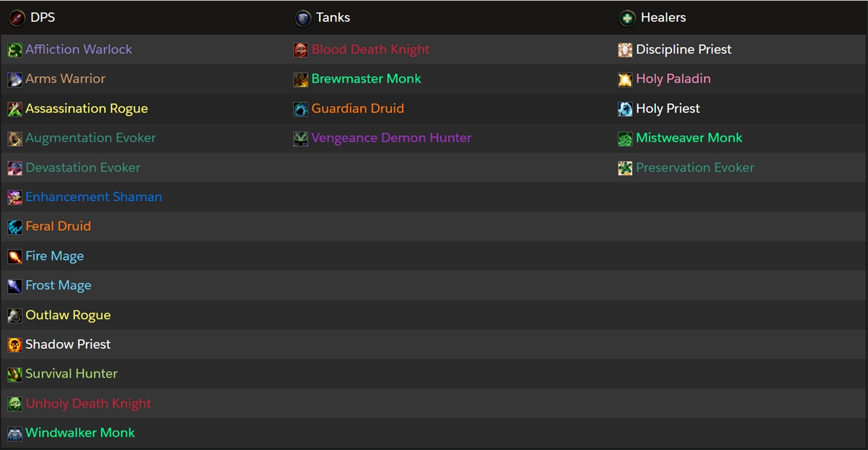The image size is (868, 450).
Task: Click the Tanks column header
Action: [x=333, y=17]
